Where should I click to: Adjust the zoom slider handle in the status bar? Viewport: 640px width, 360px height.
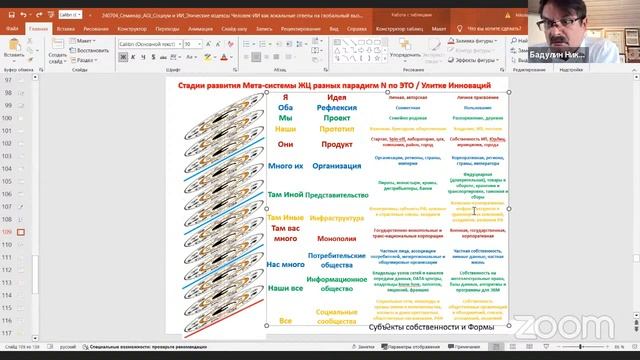click(x=580, y=347)
